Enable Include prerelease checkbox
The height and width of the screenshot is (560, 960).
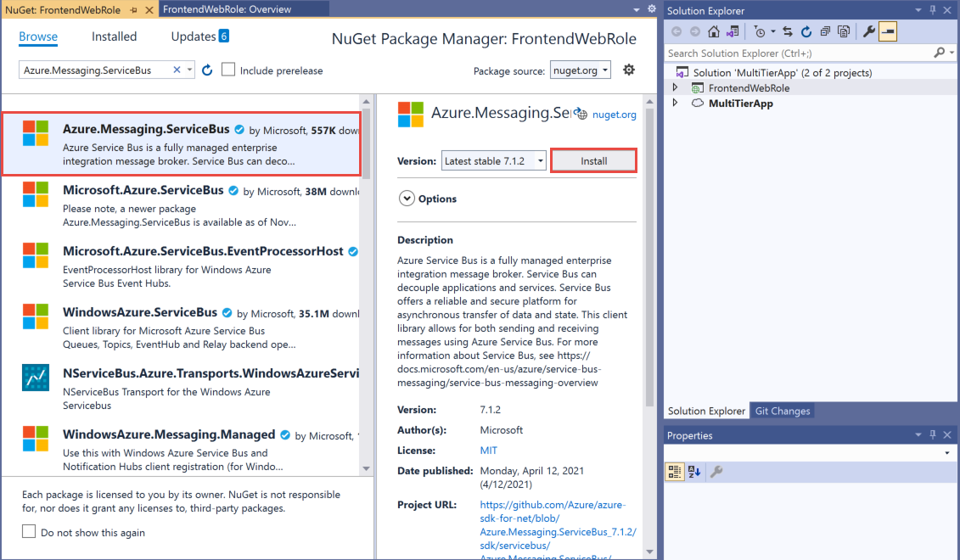coord(227,70)
